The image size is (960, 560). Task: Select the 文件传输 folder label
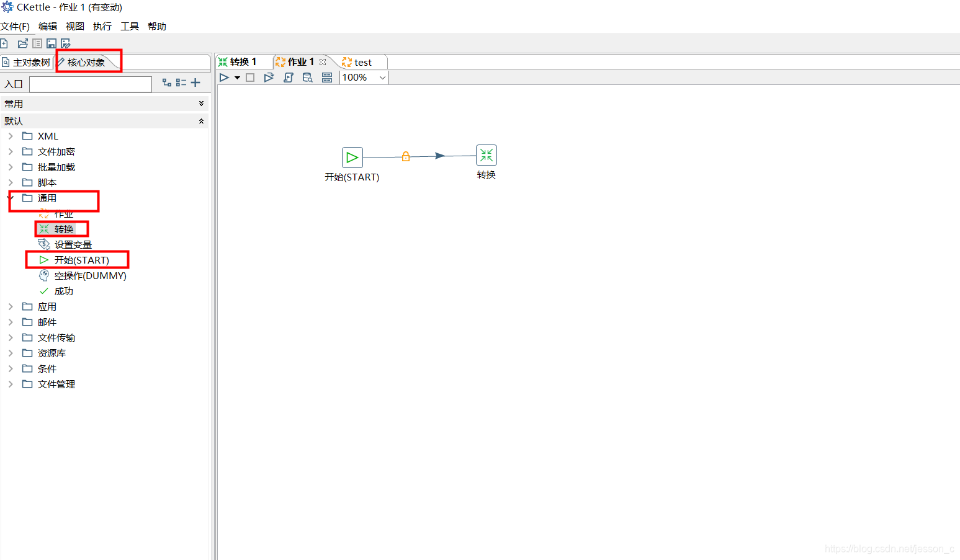coord(56,338)
